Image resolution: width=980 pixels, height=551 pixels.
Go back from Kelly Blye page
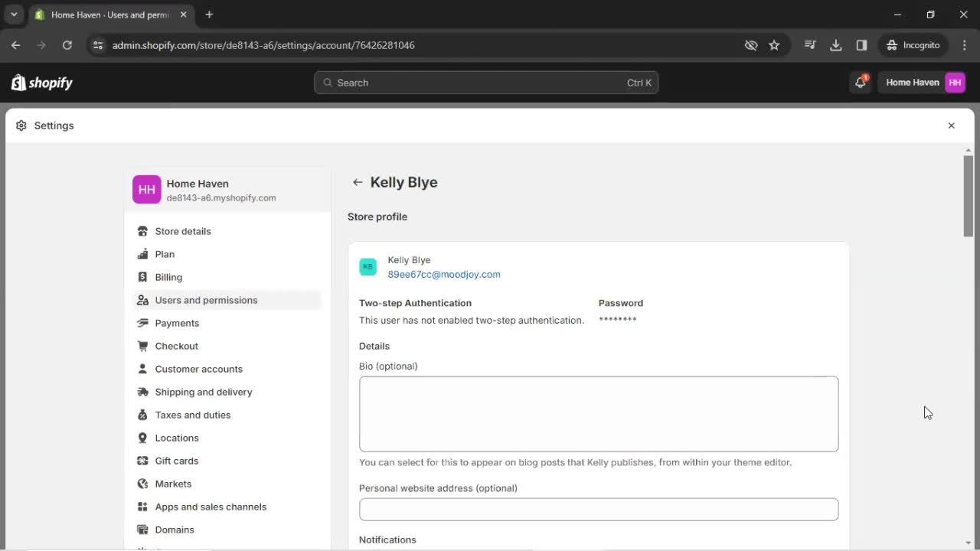(x=358, y=182)
